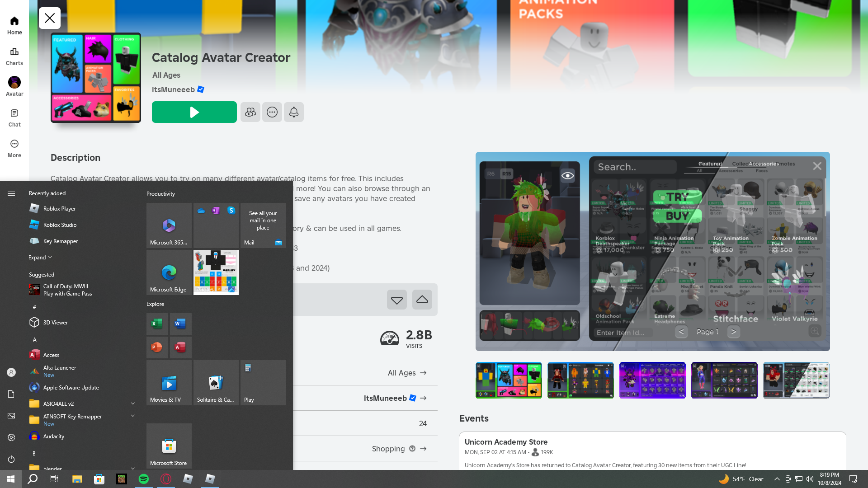Click the thumbs down vote button
868x488 pixels.
click(x=396, y=300)
